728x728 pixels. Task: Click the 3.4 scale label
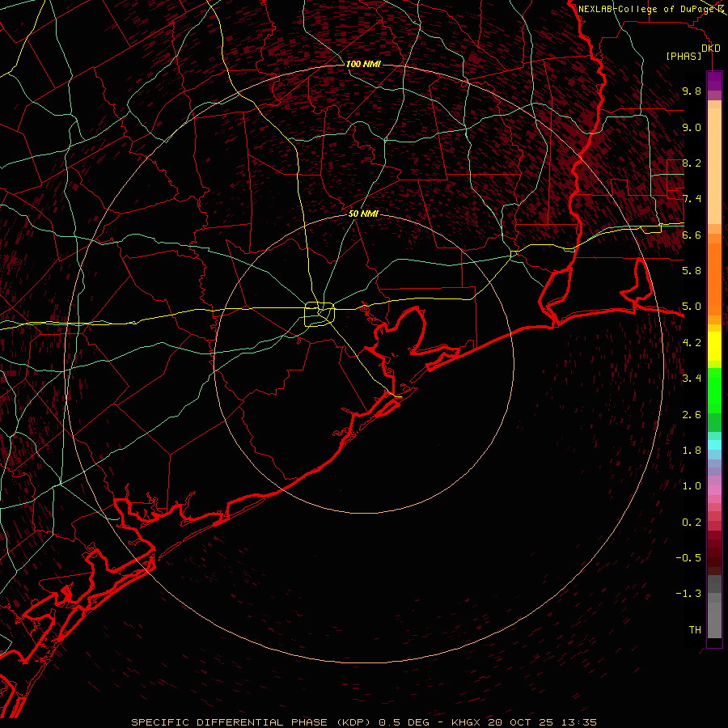coord(692,378)
